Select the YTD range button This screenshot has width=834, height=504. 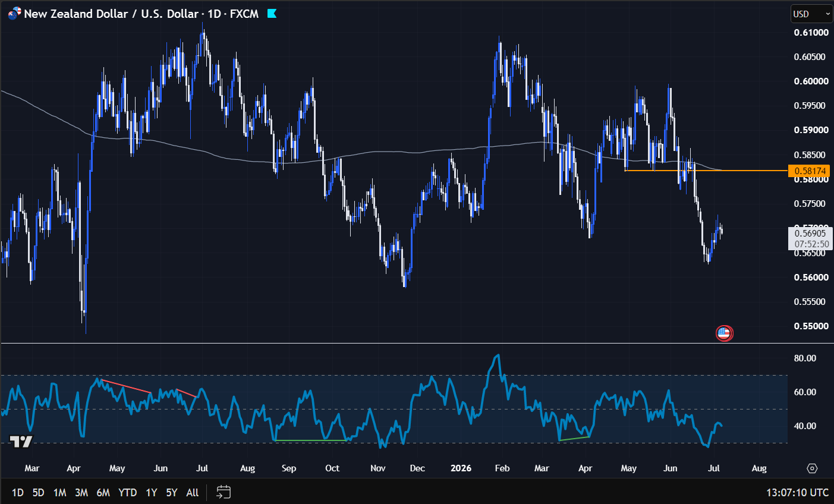pos(128,493)
